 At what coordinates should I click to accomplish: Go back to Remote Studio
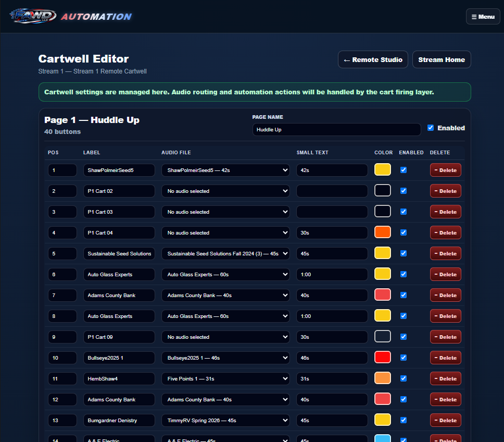(x=373, y=59)
